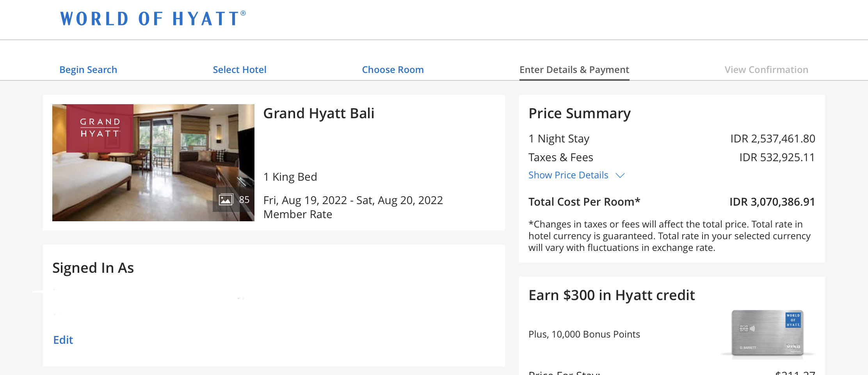
Task: Open photo gallery icon showing 85 images
Action: tap(233, 200)
